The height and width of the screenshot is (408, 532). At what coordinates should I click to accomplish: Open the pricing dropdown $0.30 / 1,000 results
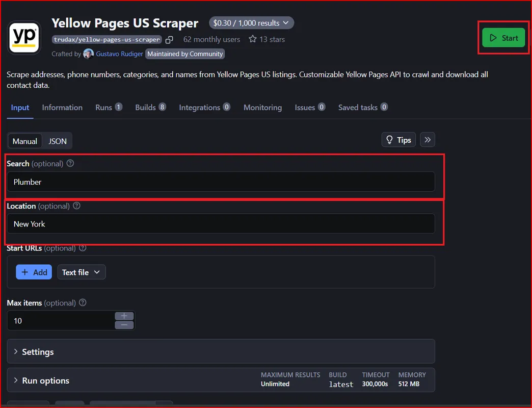(x=251, y=23)
